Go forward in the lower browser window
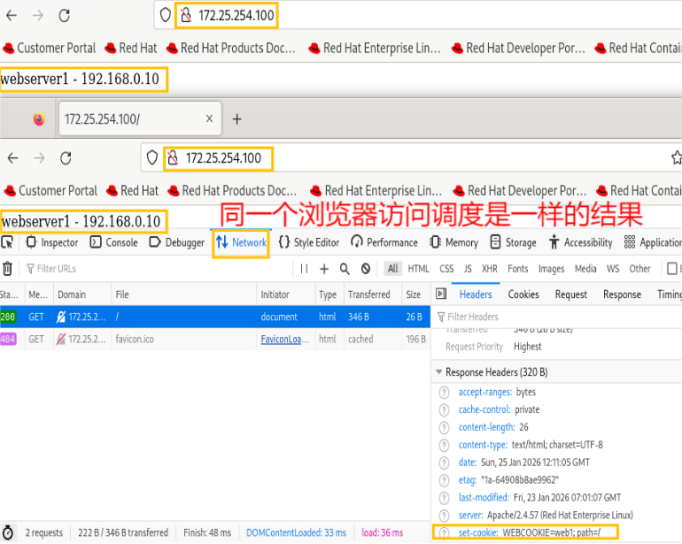The width and height of the screenshot is (682, 544). [x=39, y=158]
